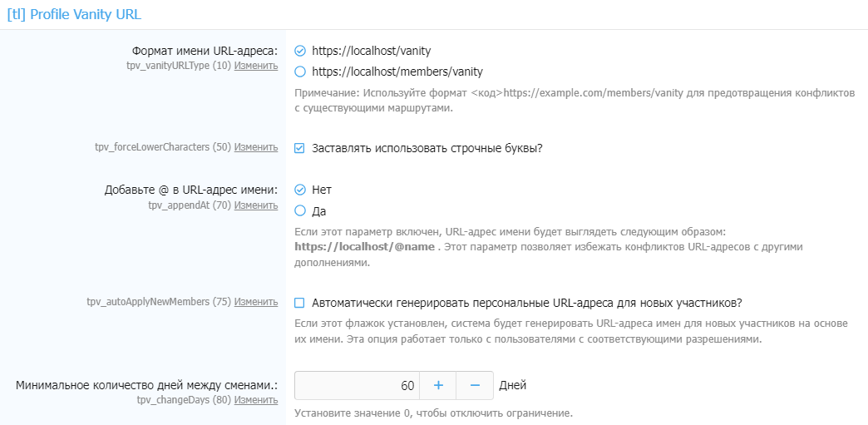The height and width of the screenshot is (425, 868).
Task: Increase minimum days with plus button
Action: (x=438, y=386)
